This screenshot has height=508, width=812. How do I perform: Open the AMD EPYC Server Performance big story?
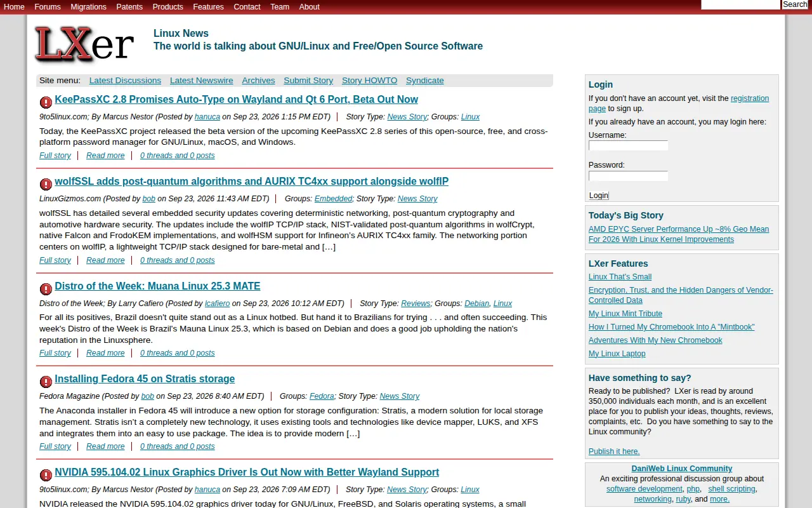[679, 234]
